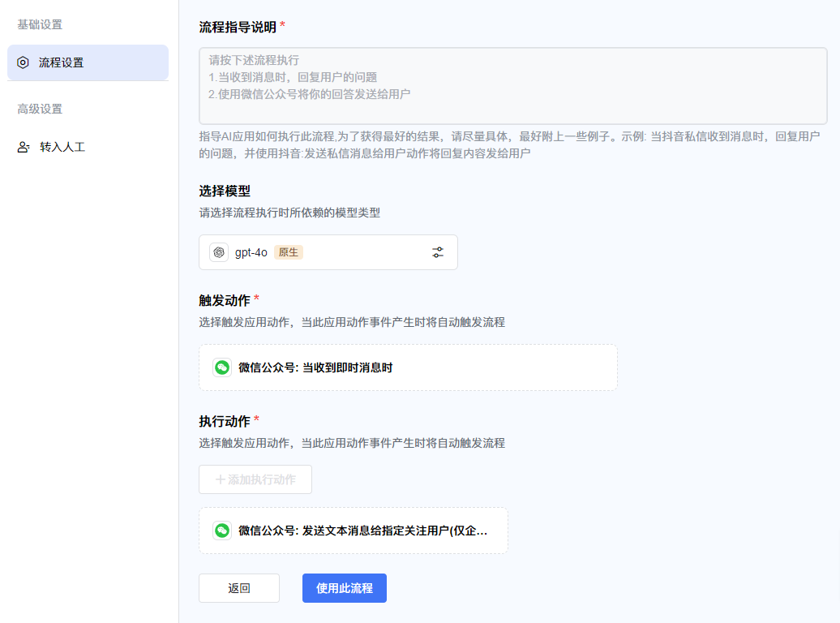Click WeChat icon in the 执行动作 card
Screen dimensions: 840x623
tap(222, 531)
